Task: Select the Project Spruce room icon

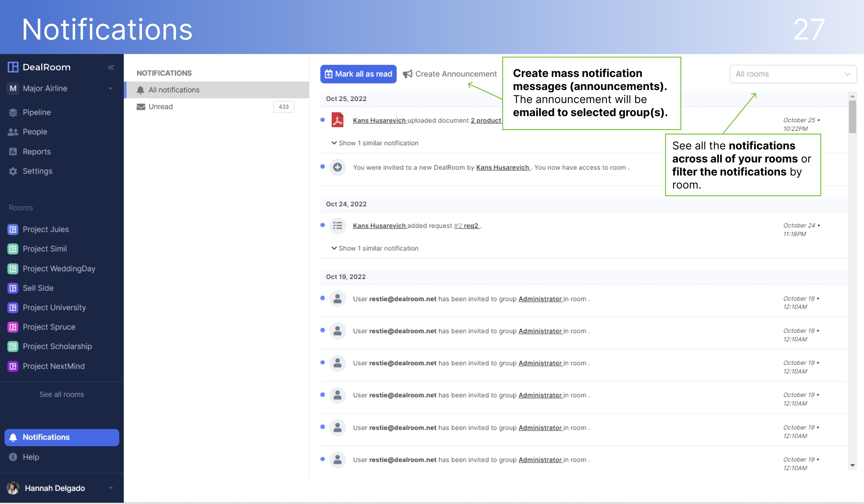Action: click(x=13, y=327)
